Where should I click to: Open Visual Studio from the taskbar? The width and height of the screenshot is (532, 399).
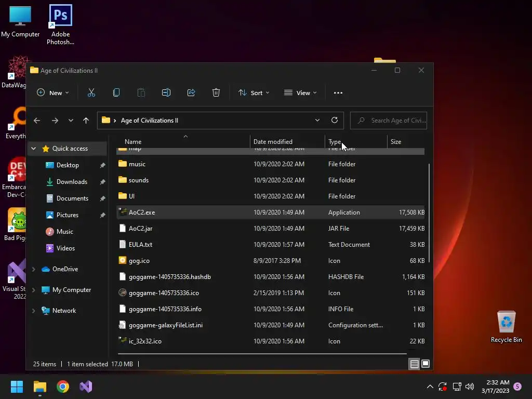(x=86, y=387)
